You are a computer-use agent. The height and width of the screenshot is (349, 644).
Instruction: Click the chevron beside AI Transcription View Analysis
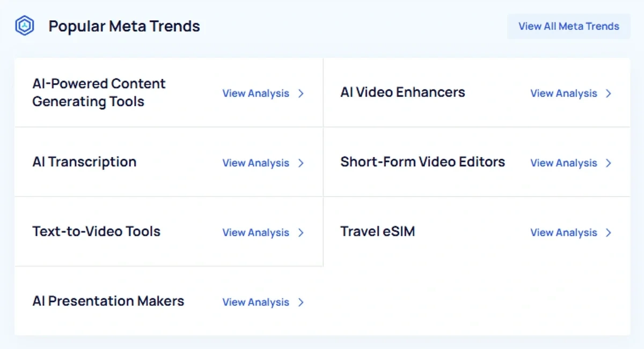click(302, 163)
